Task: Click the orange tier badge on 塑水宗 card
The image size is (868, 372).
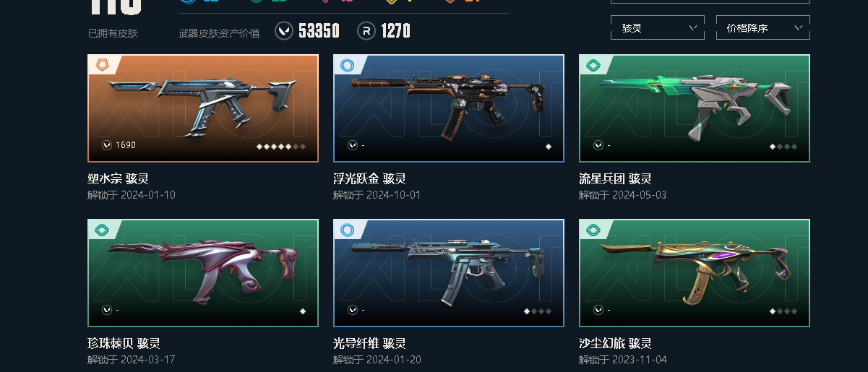Action: tap(102, 65)
